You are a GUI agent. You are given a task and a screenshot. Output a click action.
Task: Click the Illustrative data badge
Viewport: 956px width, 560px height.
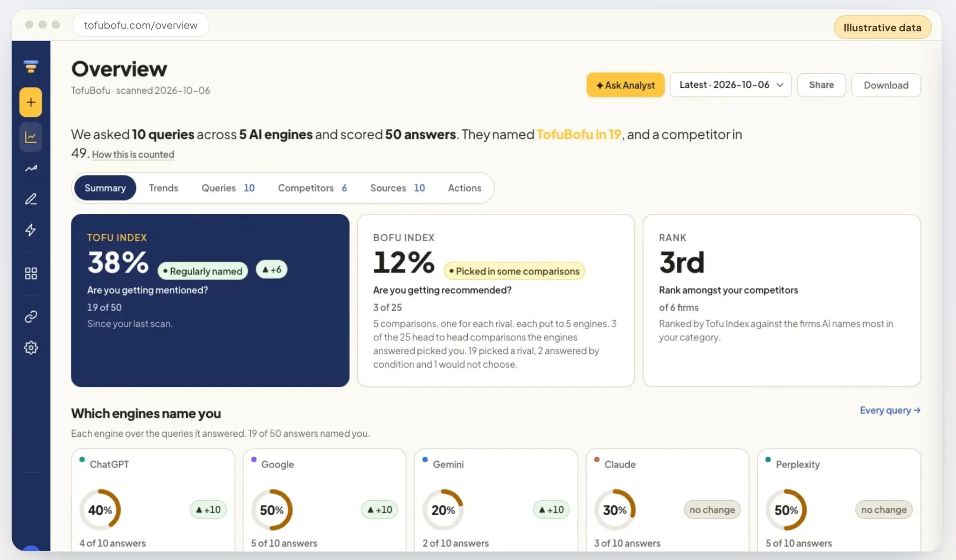tap(882, 28)
